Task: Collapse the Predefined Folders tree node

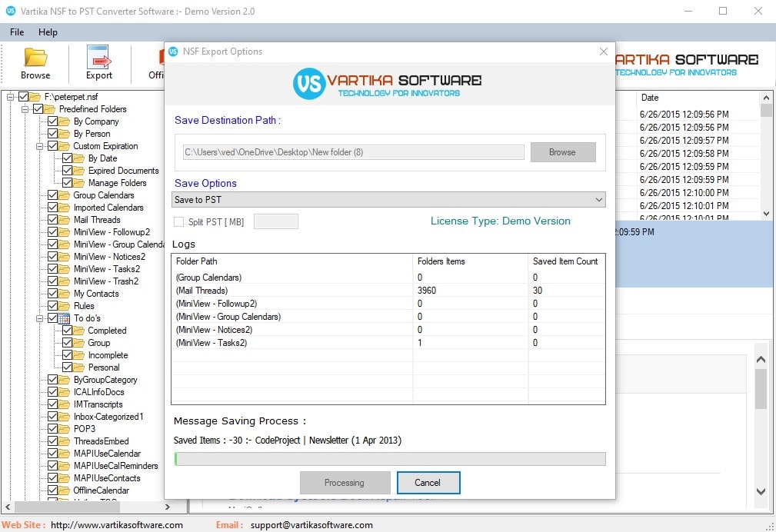Action: click(x=25, y=109)
